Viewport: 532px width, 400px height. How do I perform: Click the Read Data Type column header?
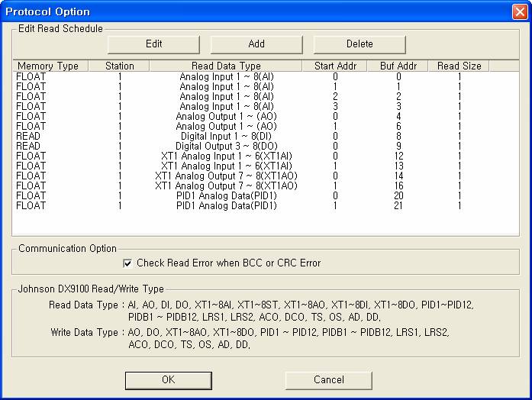[226, 66]
